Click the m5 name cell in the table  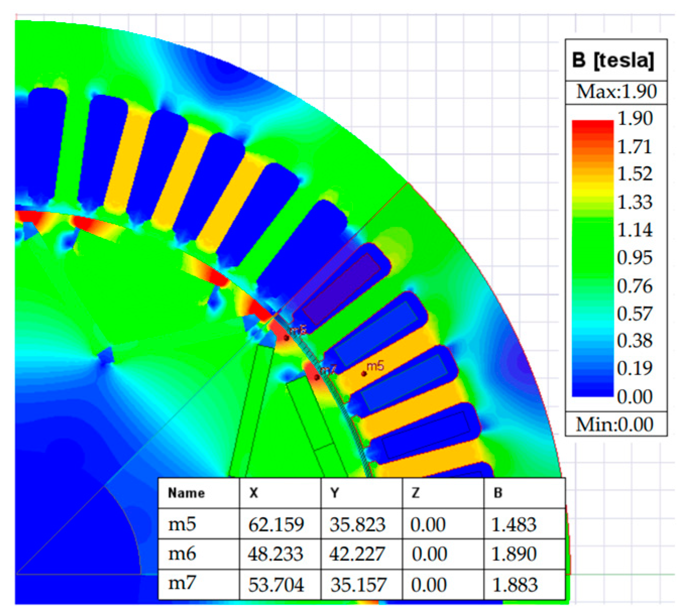tap(182, 524)
